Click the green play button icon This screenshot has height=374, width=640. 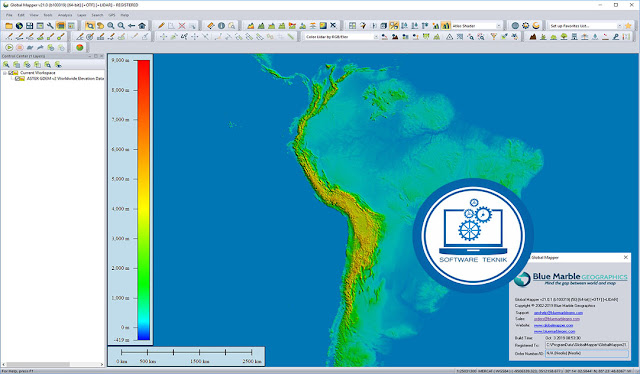click(9, 47)
